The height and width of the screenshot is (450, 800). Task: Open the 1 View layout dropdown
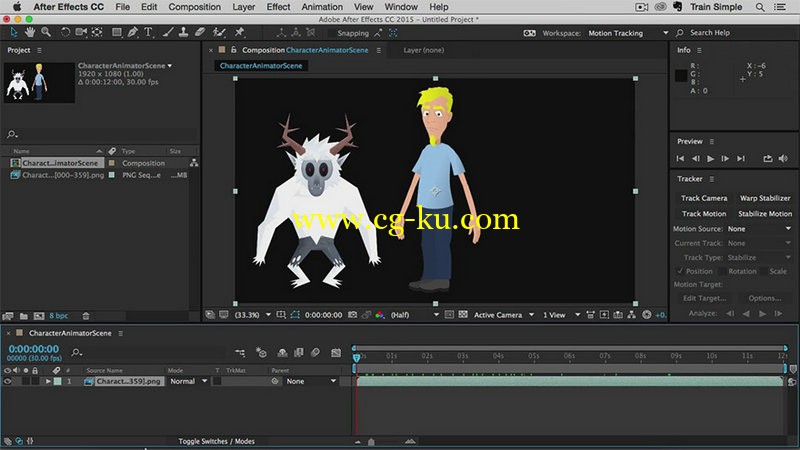(561, 315)
